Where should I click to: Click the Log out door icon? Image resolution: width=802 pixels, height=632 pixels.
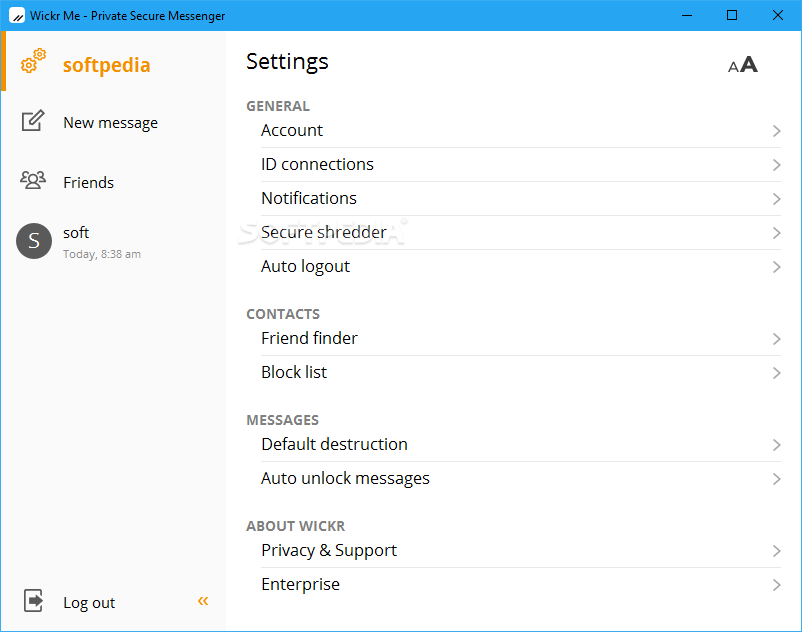(x=34, y=600)
